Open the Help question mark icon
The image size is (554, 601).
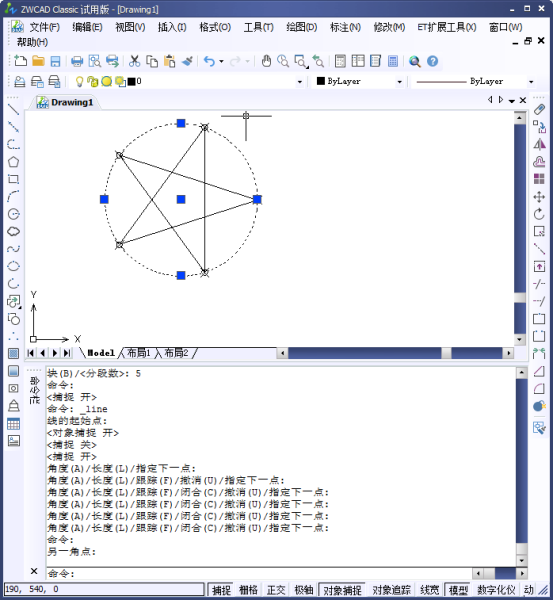[432, 61]
